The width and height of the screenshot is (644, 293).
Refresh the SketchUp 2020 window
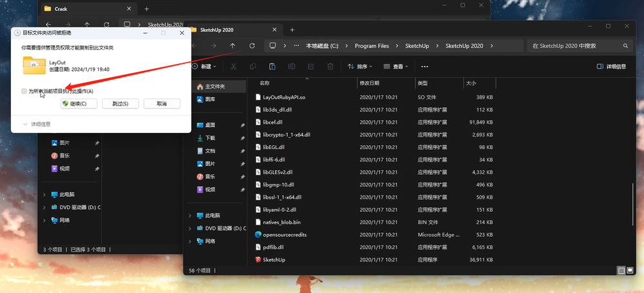point(252,46)
